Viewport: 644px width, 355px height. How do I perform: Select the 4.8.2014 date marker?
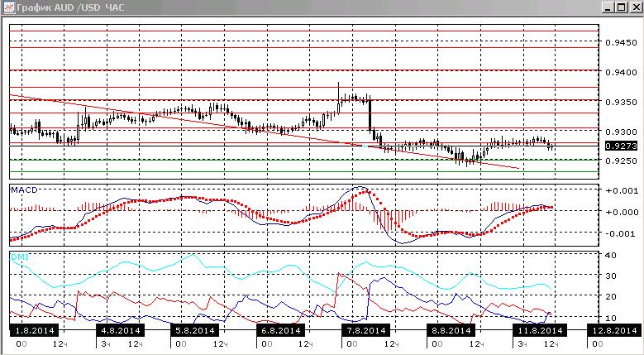click(x=121, y=330)
